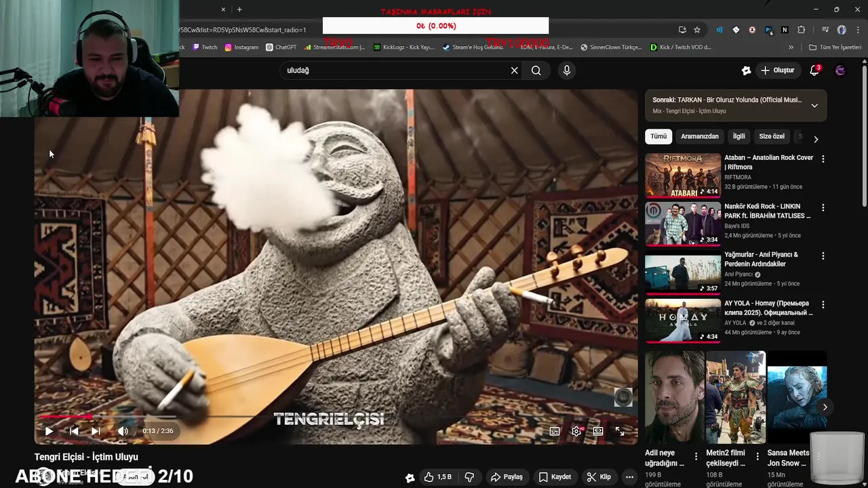Open options for 'Adil neye uğradığını' short
Screen dimensions: 868x488
click(x=696, y=456)
